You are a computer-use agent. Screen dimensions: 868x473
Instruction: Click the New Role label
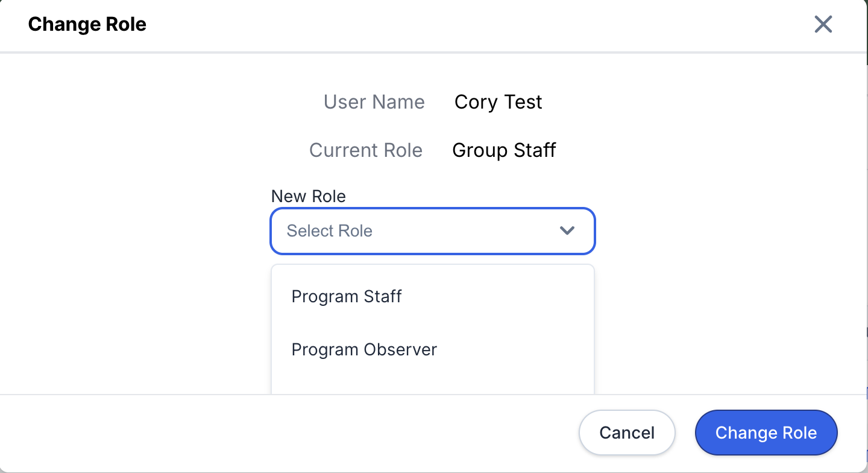click(x=309, y=197)
